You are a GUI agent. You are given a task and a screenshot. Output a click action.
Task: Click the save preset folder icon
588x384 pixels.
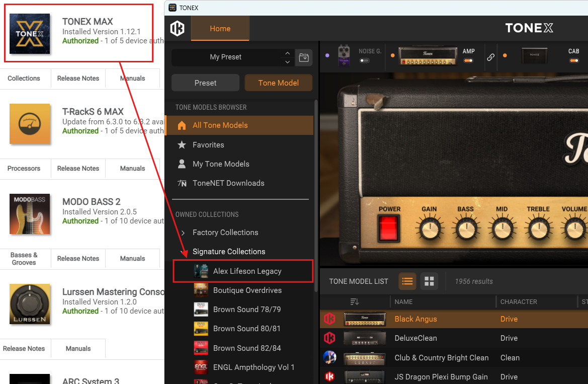coord(304,57)
